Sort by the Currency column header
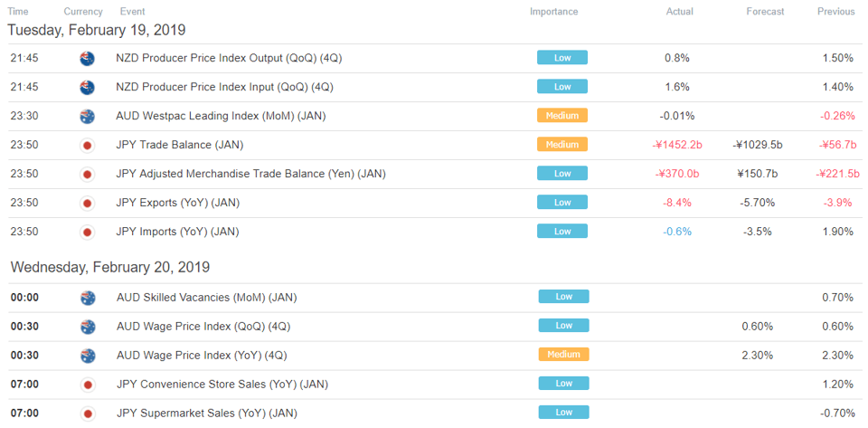868x428 pixels. pos(83,12)
